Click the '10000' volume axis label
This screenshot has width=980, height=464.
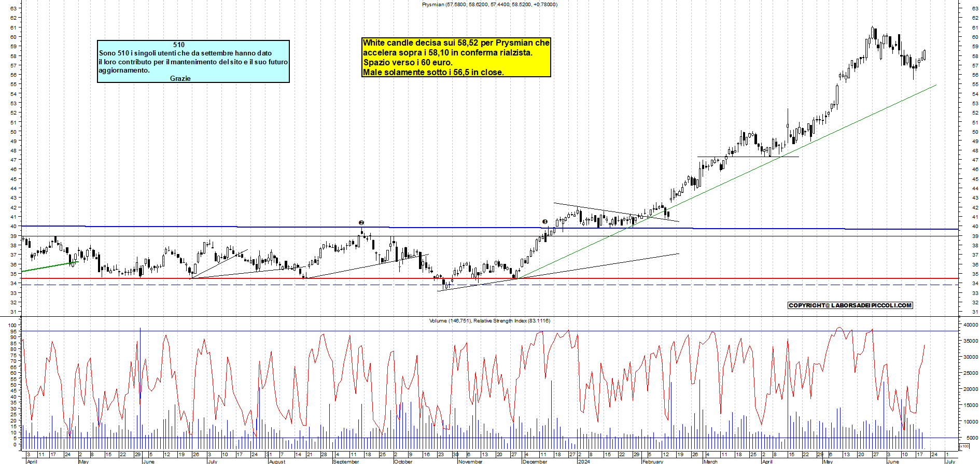pos(971,421)
